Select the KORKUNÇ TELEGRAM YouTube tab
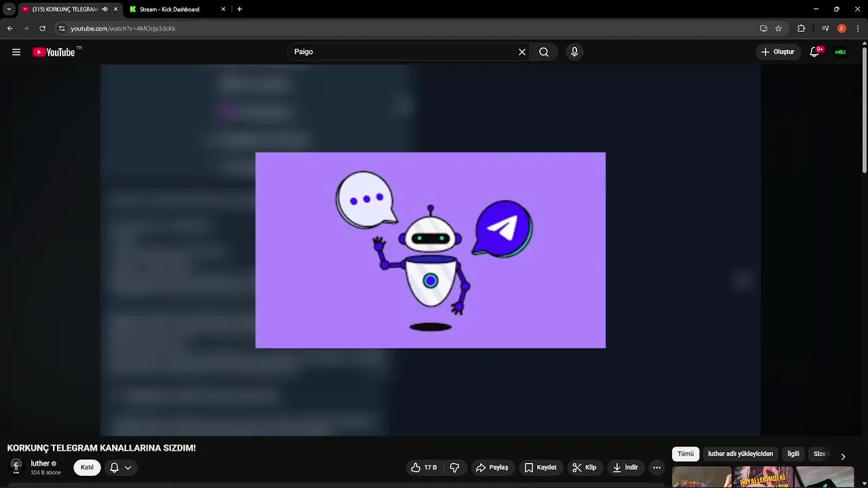Screen dimensions: 868x488 point(64,9)
